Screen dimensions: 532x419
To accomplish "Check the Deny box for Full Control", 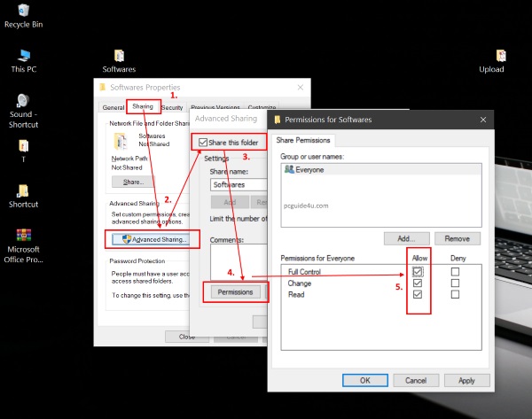I will point(454,271).
